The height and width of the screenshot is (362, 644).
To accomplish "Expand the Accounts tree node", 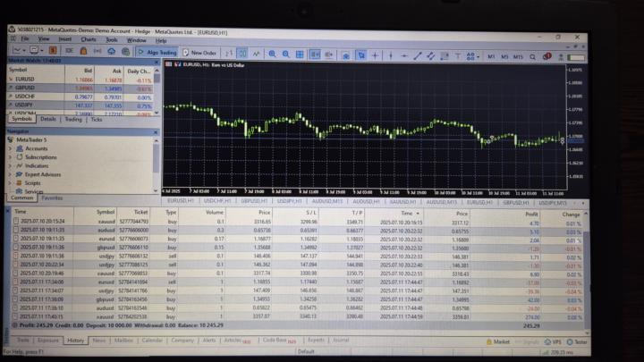I will [10, 148].
